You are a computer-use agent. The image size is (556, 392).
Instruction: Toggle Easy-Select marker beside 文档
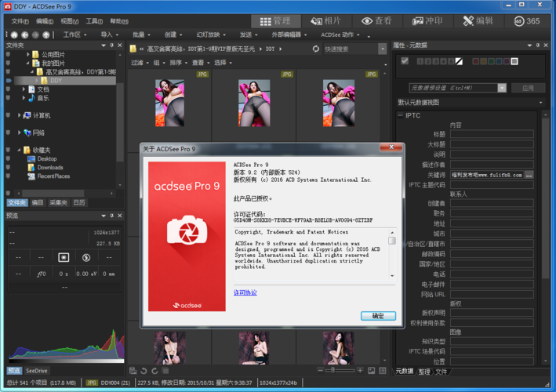point(8,89)
